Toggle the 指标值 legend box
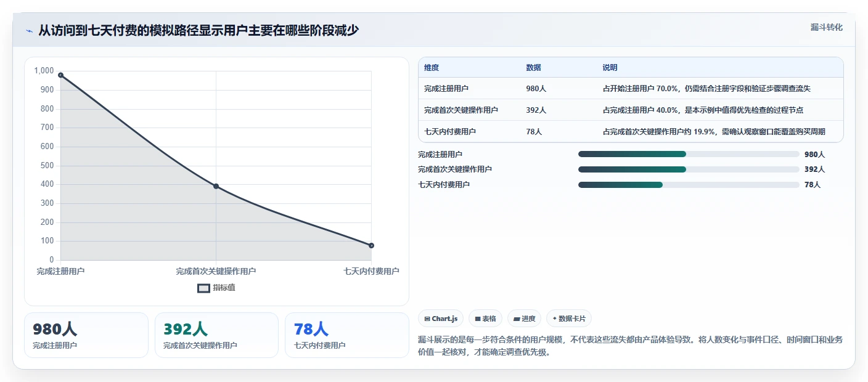The image size is (868, 382). pos(203,288)
